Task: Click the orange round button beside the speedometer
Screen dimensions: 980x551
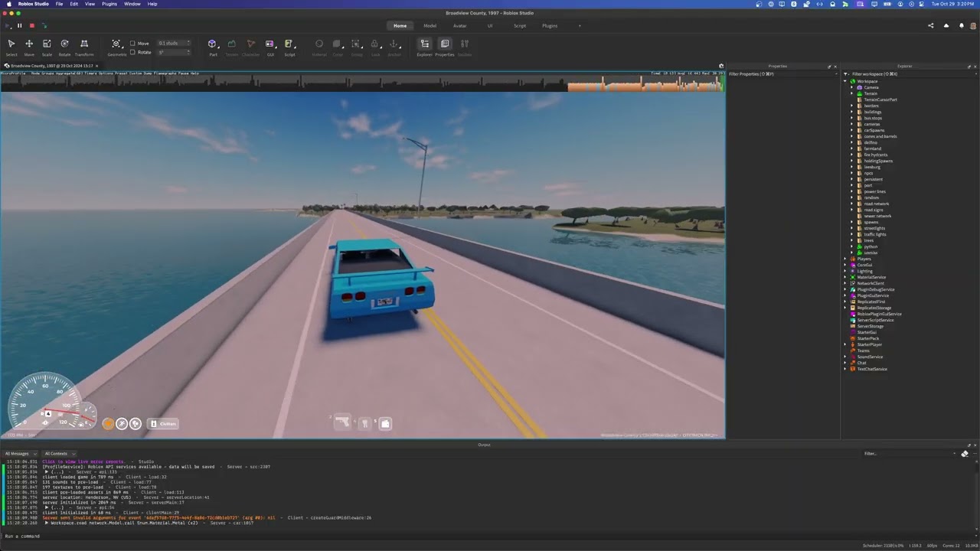Action: [108, 423]
